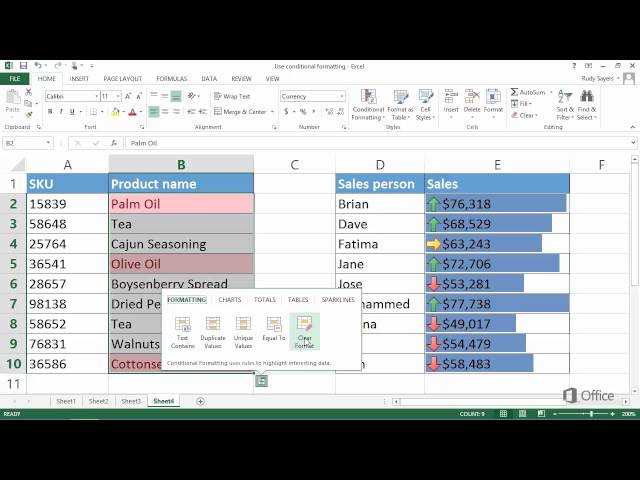The height and width of the screenshot is (480, 640).
Task: Open Format as Table gallery
Action: click(x=400, y=105)
